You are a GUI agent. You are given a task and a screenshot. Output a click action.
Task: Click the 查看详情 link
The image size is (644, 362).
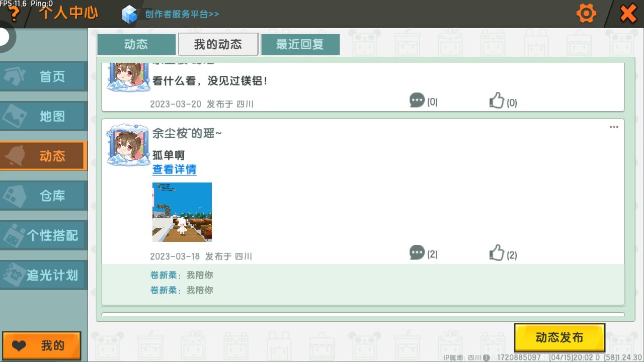coord(174,169)
